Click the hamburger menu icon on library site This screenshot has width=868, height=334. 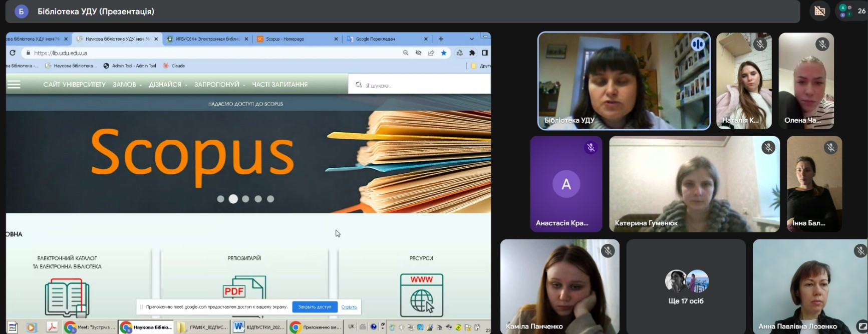click(x=14, y=85)
